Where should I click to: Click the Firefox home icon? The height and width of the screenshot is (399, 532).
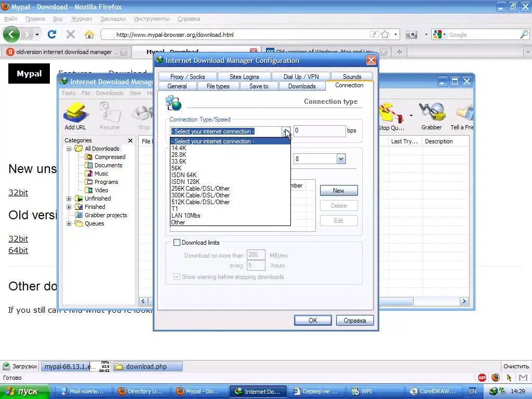[89, 34]
